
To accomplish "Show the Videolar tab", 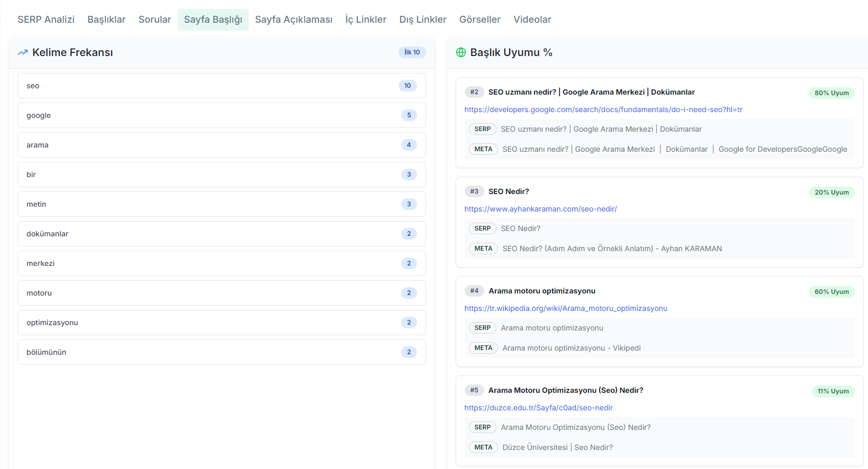I will (532, 20).
